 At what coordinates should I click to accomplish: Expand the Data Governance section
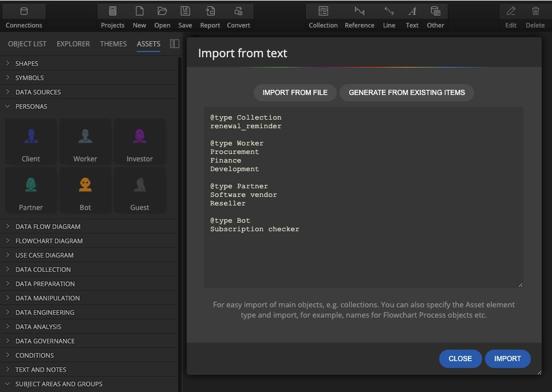88,341
